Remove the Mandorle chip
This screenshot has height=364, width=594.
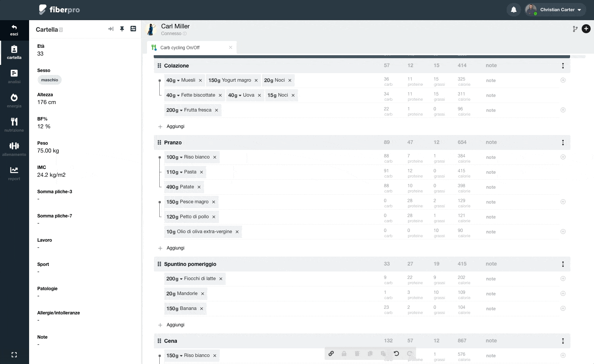click(203, 294)
